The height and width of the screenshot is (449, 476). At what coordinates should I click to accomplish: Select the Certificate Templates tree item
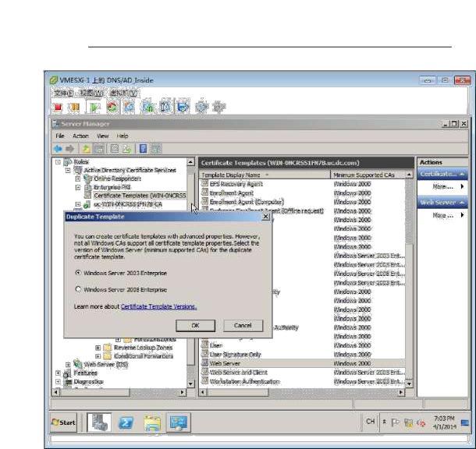[140, 196]
